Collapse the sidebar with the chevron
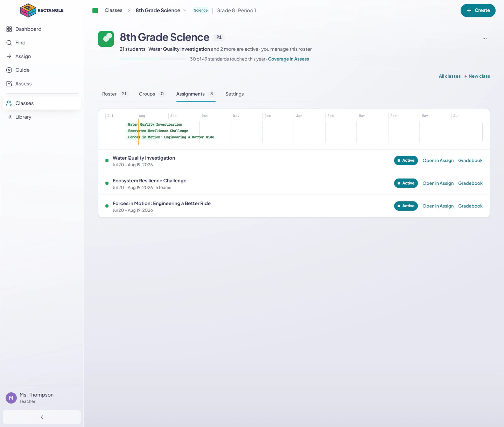The height and width of the screenshot is (427, 504). click(42, 417)
